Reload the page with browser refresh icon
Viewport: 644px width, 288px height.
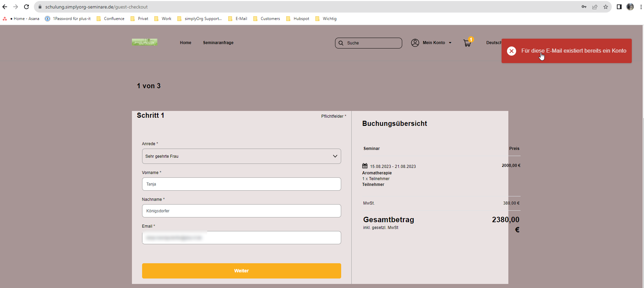coord(26,7)
